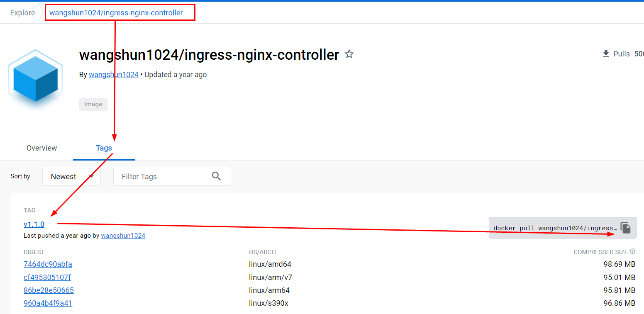Click the Pulls download icon
This screenshot has width=644, height=314.
[606, 54]
